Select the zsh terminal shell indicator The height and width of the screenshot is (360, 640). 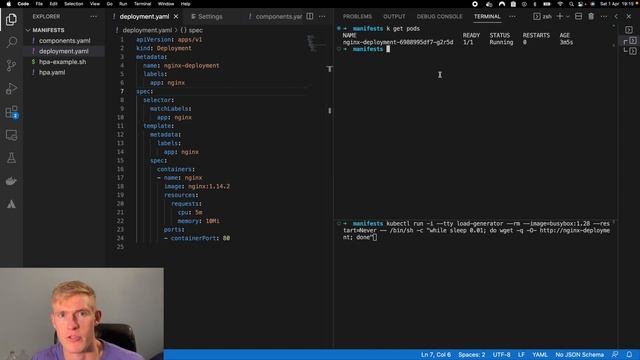pos(542,16)
